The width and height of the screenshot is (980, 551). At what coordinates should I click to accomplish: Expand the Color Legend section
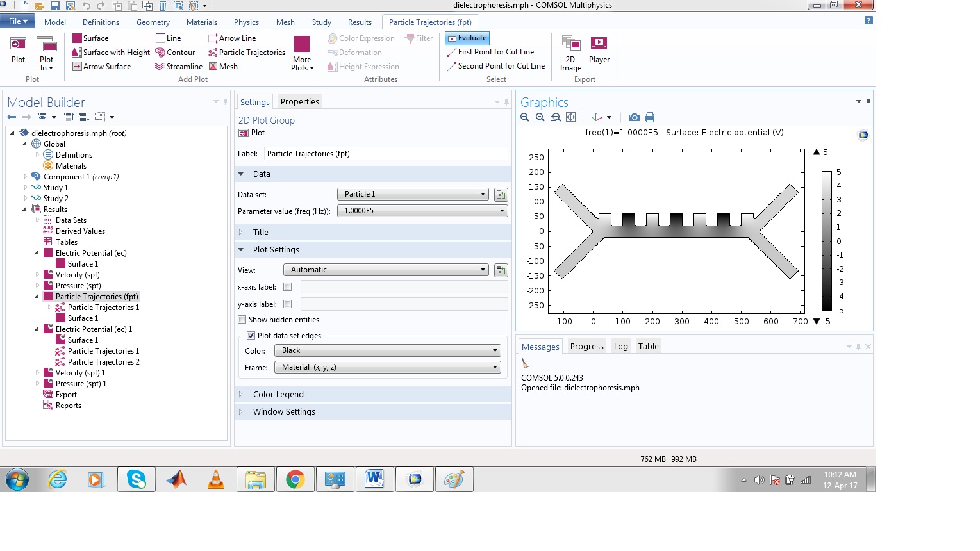(278, 395)
